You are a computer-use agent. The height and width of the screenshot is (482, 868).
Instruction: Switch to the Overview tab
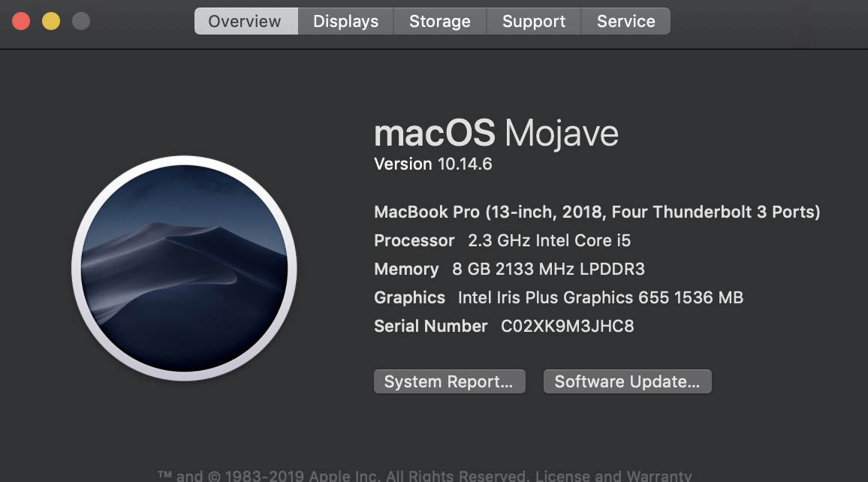245,21
